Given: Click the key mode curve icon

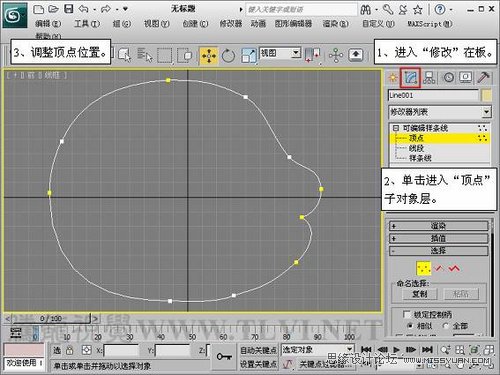Looking at the screenshot, I should click(287, 364).
